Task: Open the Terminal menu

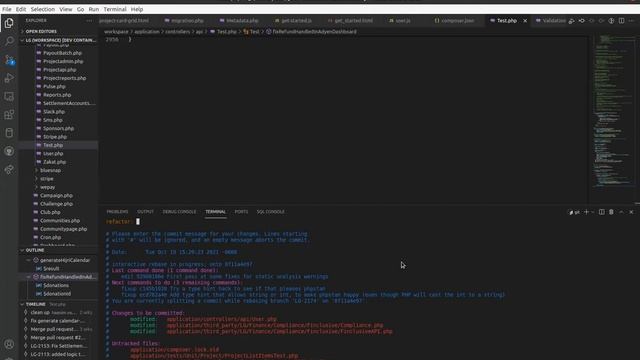Action: point(115,9)
